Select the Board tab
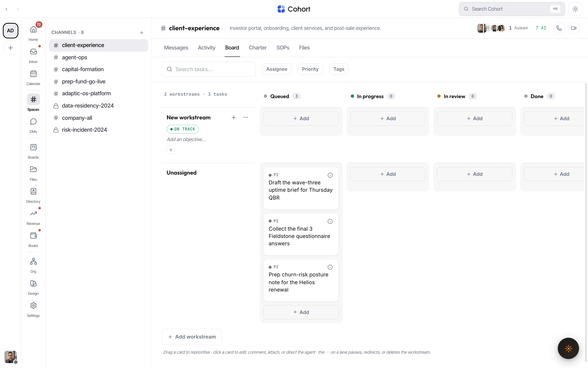 (x=232, y=48)
